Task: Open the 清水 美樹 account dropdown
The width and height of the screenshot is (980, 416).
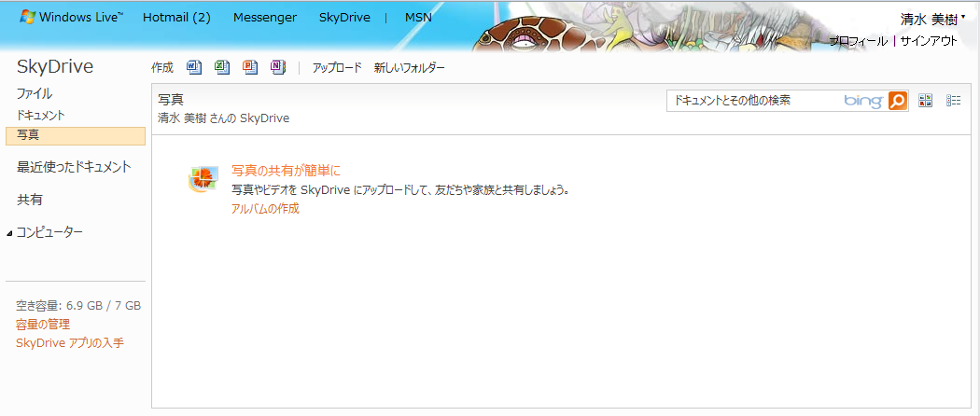Action: tap(931, 20)
